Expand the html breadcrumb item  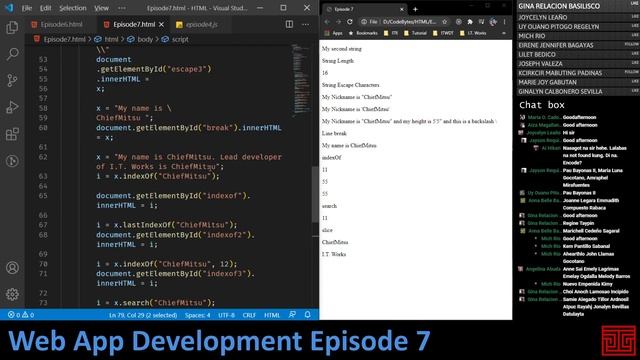(x=106, y=39)
